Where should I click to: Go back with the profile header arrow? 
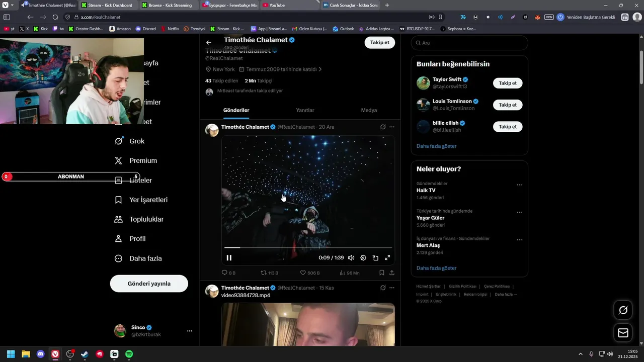[x=209, y=43]
